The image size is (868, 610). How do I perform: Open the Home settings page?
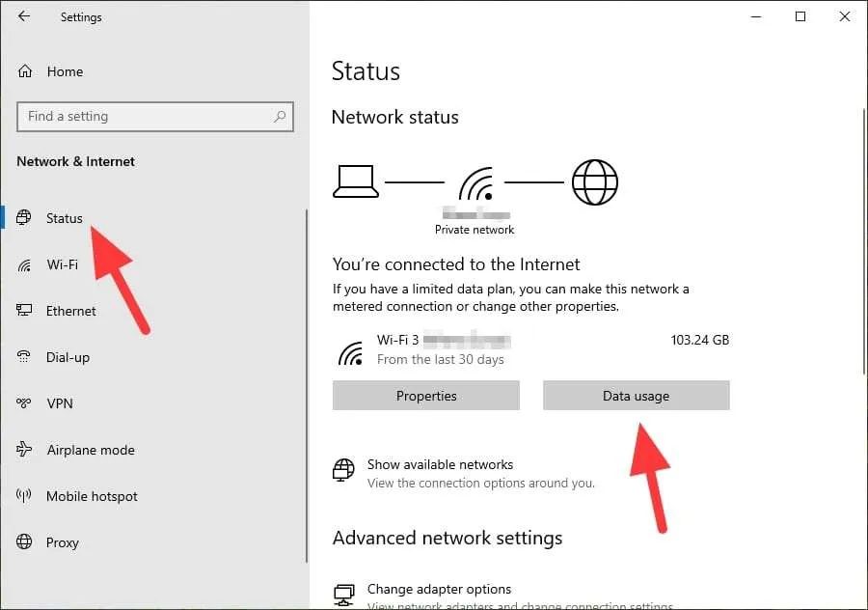65,71
